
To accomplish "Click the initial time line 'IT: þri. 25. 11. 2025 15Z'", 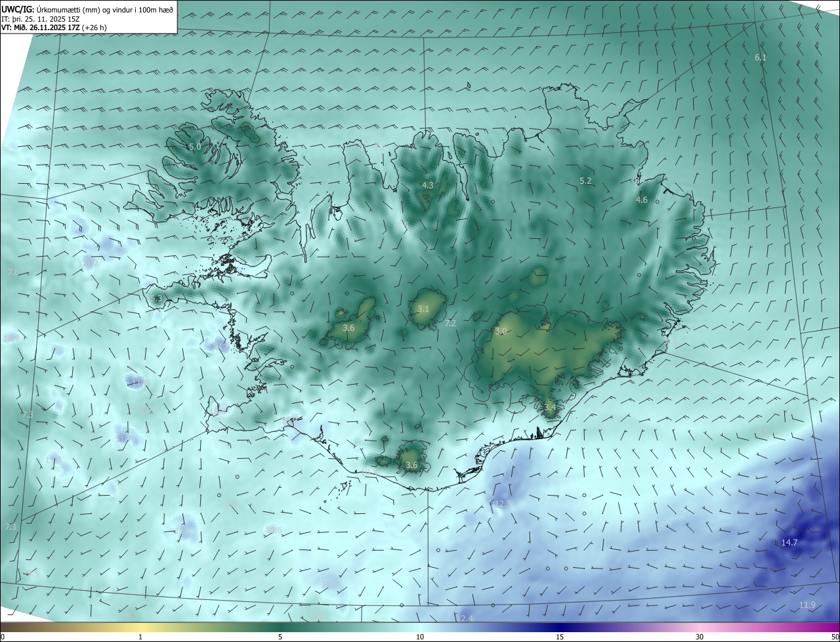I will tap(42, 20).
